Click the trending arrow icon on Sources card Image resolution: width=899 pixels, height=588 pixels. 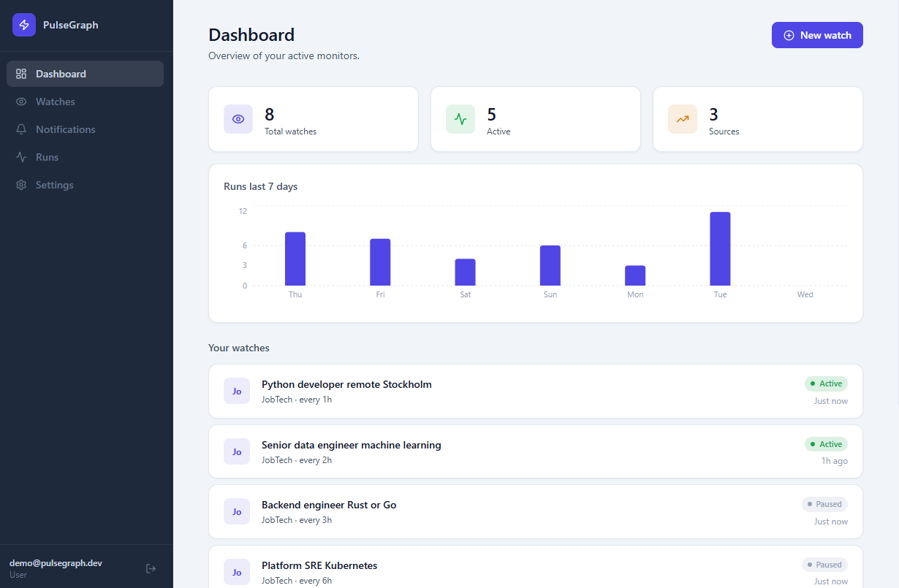pyautogui.click(x=683, y=119)
